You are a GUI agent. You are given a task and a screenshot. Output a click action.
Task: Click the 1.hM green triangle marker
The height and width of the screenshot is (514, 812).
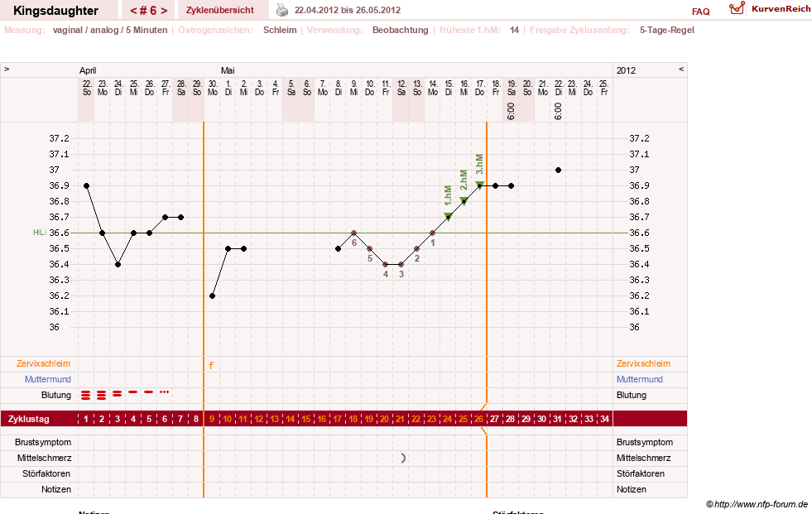pos(448,217)
